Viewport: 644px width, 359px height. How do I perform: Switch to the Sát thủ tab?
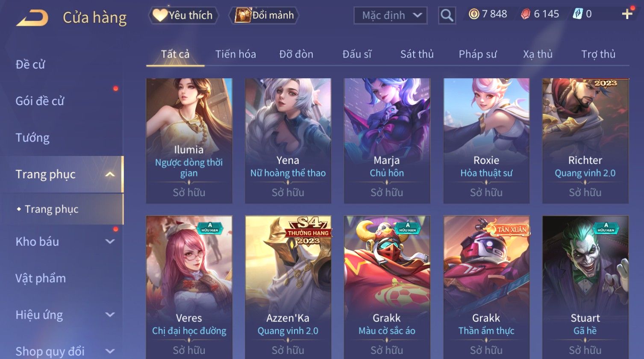coord(417,54)
